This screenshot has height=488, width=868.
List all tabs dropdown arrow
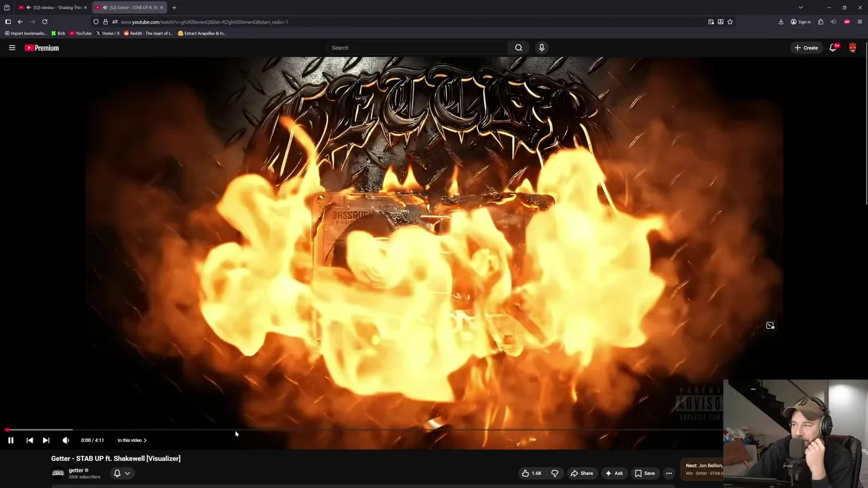point(801,7)
